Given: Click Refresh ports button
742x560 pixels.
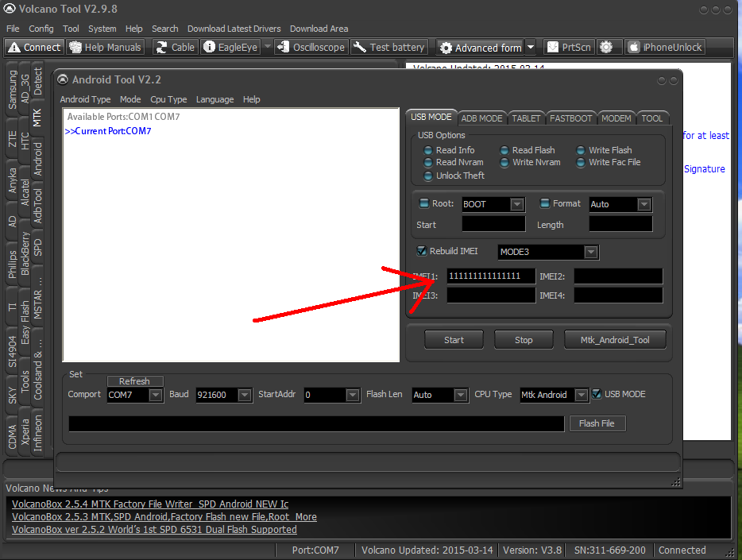Looking at the screenshot, I should (x=135, y=381).
